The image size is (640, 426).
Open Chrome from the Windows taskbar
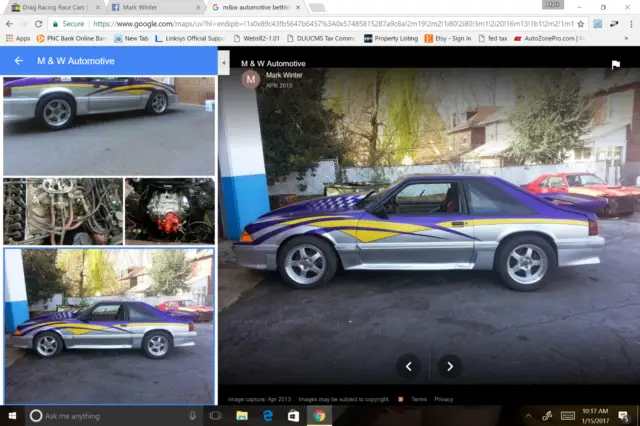click(x=319, y=415)
